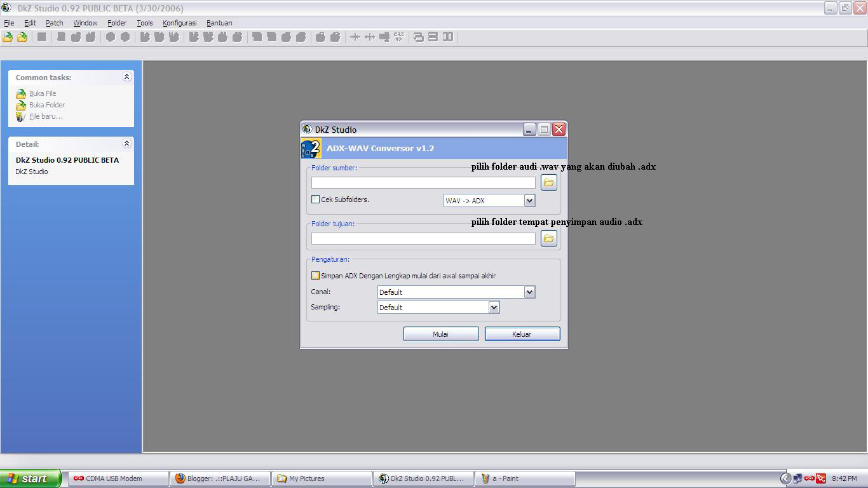Switch to CDMA USB Modem taskbar item
The height and width of the screenshot is (488, 868).
(x=119, y=478)
